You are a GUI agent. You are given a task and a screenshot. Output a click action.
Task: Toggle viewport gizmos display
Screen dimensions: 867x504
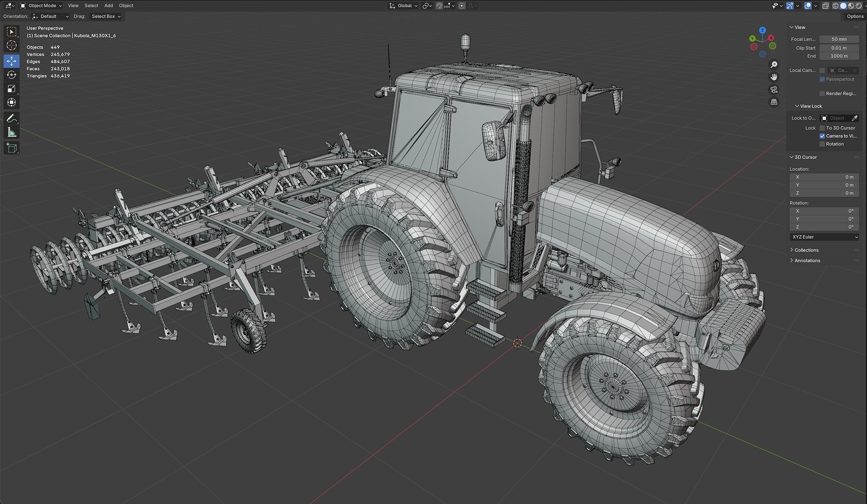click(790, 6)
